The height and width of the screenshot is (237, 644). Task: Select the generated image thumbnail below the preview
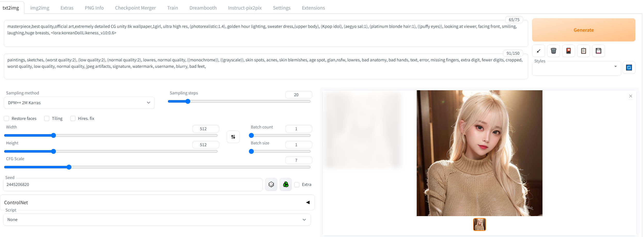pos(479,224)
